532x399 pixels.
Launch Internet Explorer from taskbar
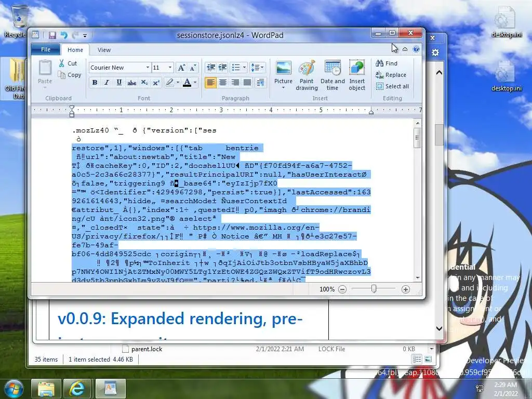click(x=77, y=389)
